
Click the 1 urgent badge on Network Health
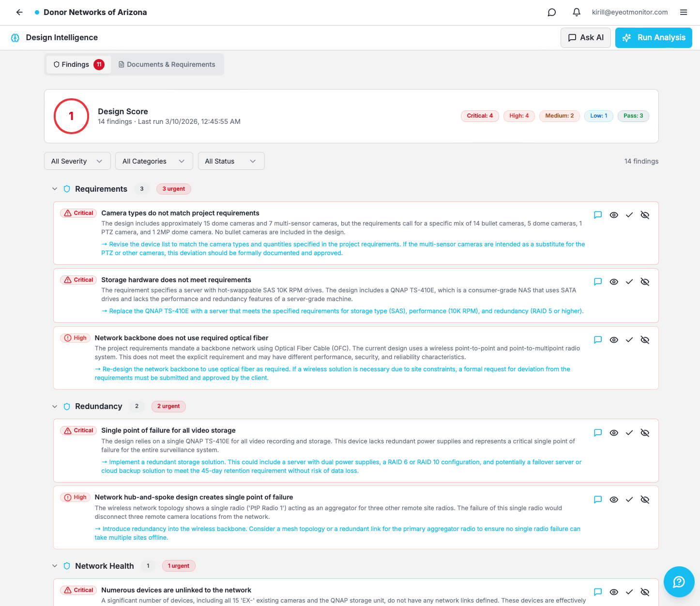[179, 566]
